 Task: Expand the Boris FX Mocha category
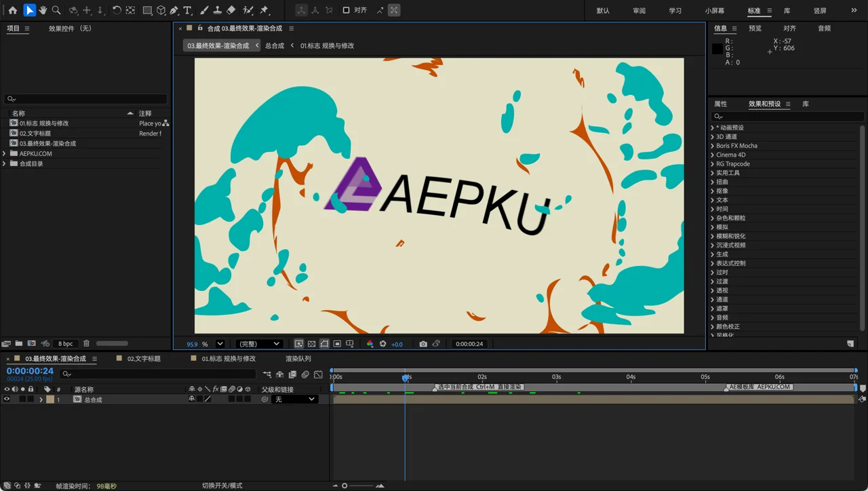pos(712,146)
